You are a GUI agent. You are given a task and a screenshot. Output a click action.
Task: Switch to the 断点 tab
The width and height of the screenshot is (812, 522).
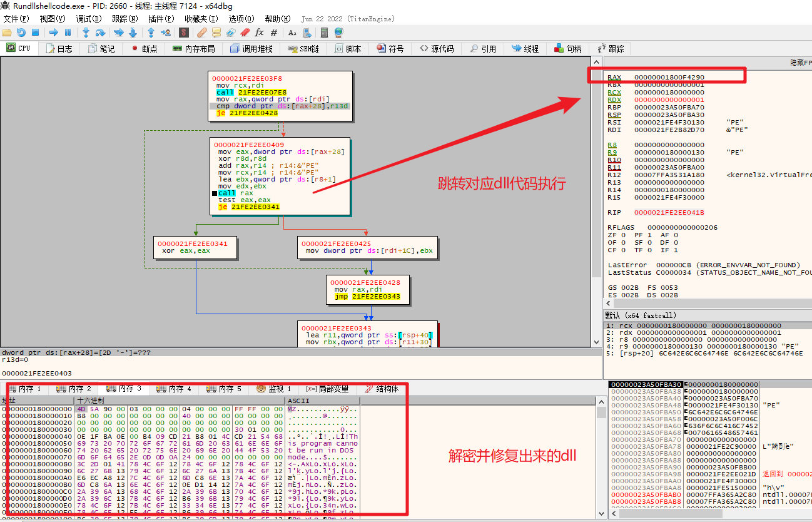click(x=144, y=48)
